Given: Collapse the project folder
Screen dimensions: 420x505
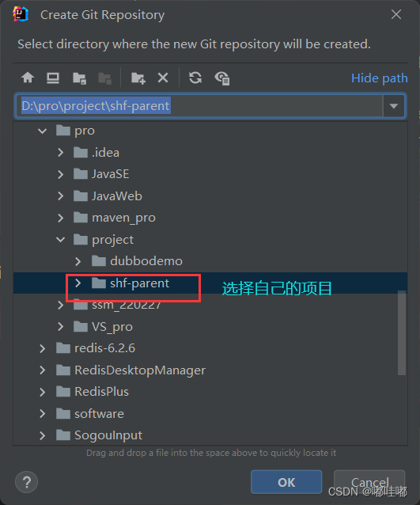Looking at the screenshot, I should click(x=60, y=240).
